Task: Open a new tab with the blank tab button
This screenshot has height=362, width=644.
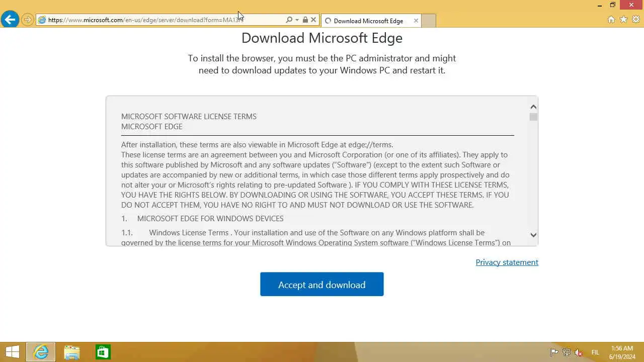Action: pyautogui.click(x=428, y=21)
